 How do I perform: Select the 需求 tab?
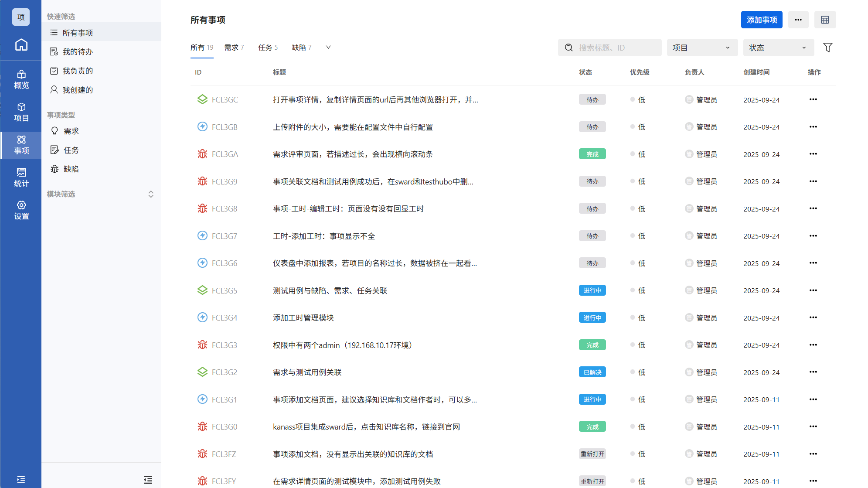[x=234, y=48]
